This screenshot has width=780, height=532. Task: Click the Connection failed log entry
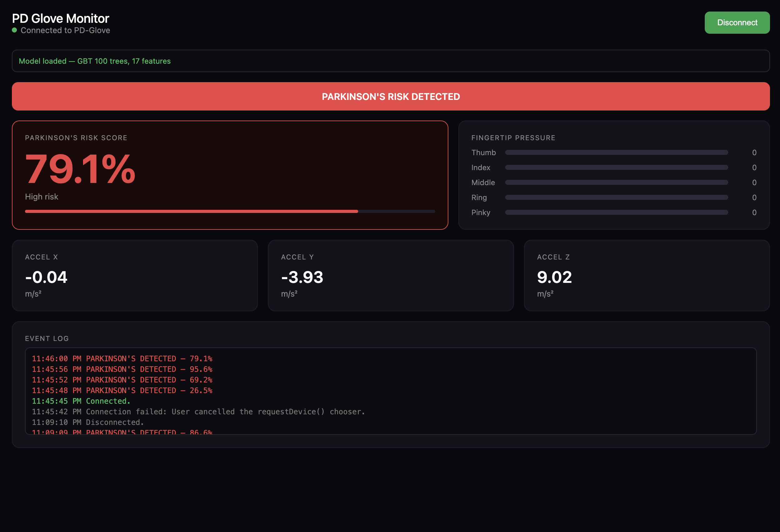click(198, 411)
